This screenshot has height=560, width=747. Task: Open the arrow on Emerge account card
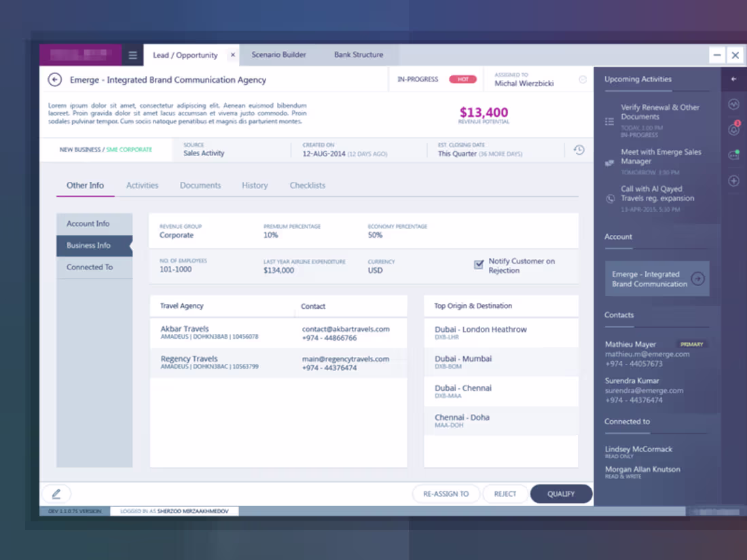[x=699, y=278]
